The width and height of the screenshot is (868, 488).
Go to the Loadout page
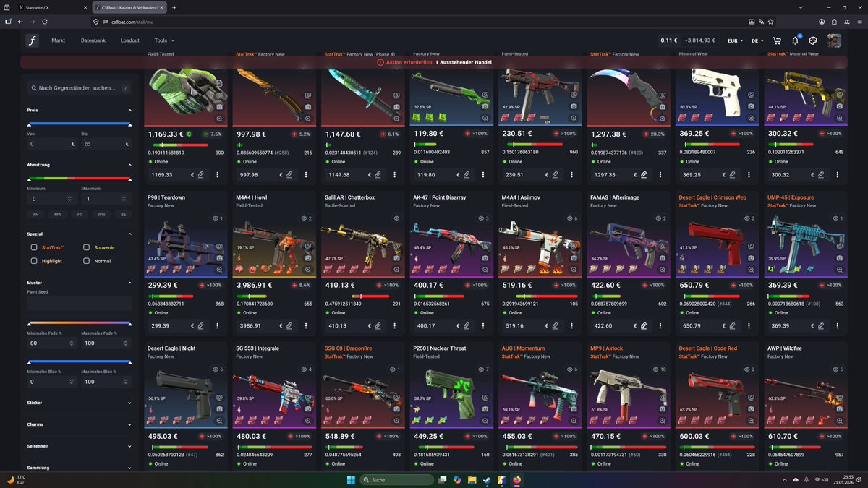(130, 40)
